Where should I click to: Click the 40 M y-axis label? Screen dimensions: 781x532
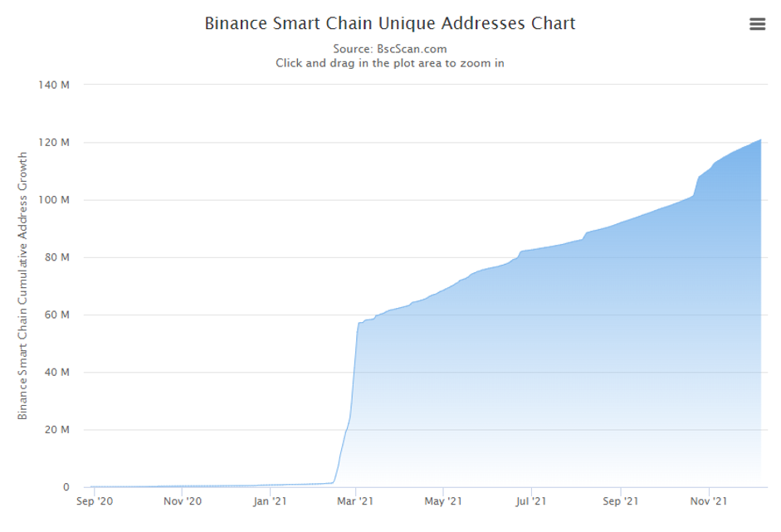[x=56, y=373]
